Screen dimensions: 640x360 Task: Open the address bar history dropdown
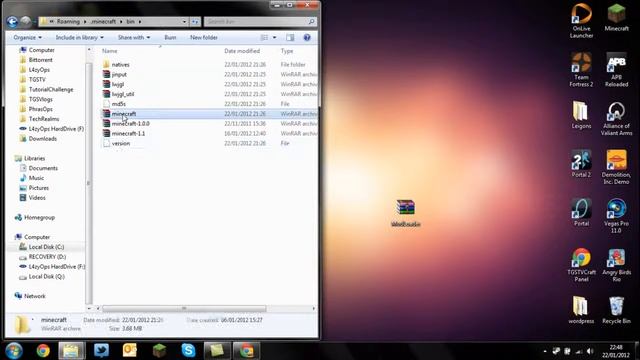[x=184, y=22]
